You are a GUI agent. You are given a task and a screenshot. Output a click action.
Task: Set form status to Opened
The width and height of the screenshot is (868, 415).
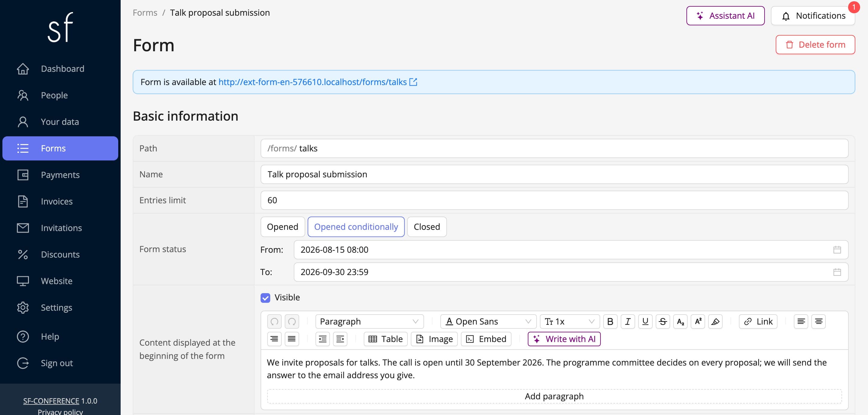(282, 227)
